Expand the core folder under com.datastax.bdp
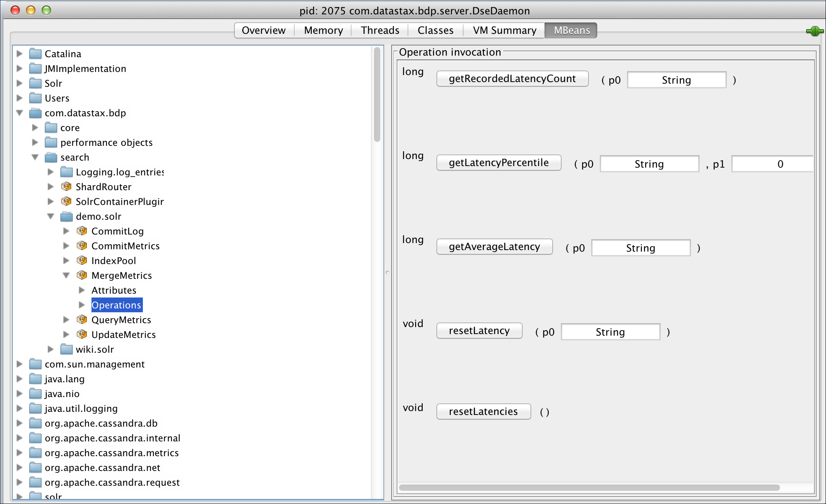 coord(35,128)
